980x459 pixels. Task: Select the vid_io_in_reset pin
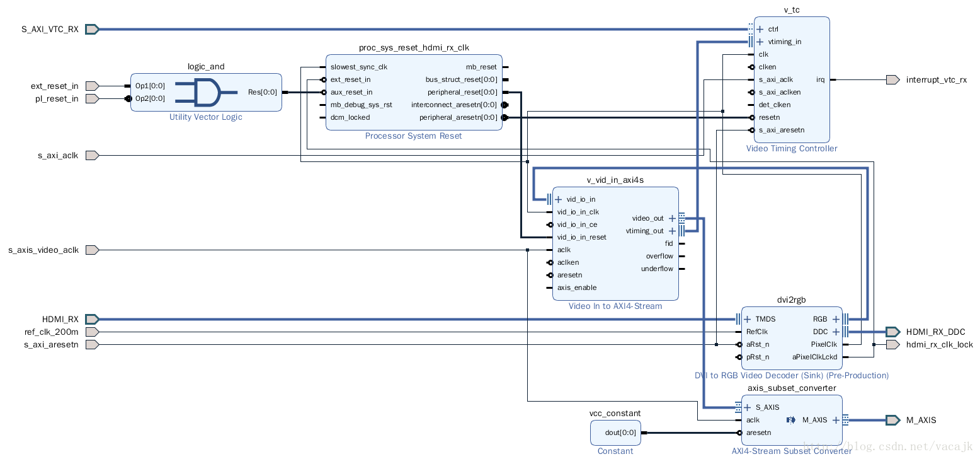[582, 237]
